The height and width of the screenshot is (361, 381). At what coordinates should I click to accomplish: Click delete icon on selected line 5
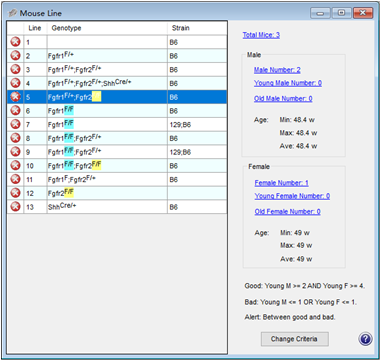tap(15, 97)
